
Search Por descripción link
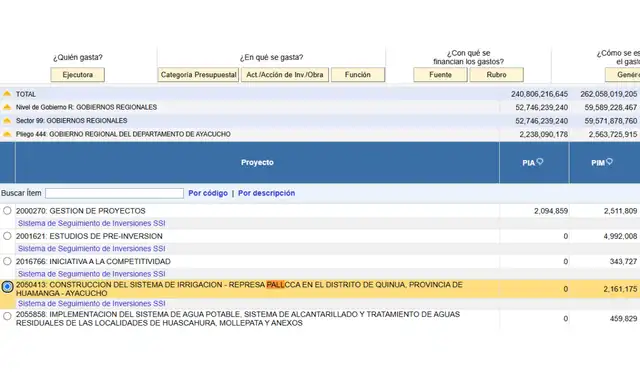pyautogui.click(x=267, y=193)
